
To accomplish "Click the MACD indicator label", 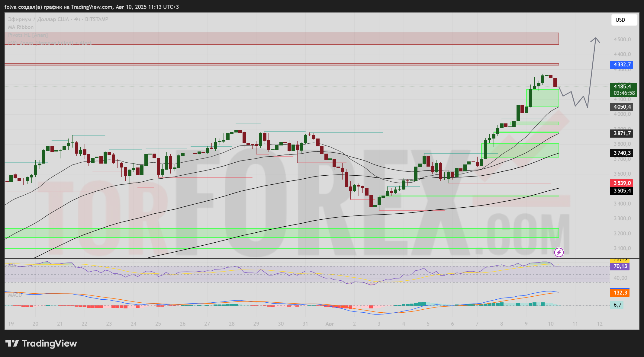I will pos(15,295).
